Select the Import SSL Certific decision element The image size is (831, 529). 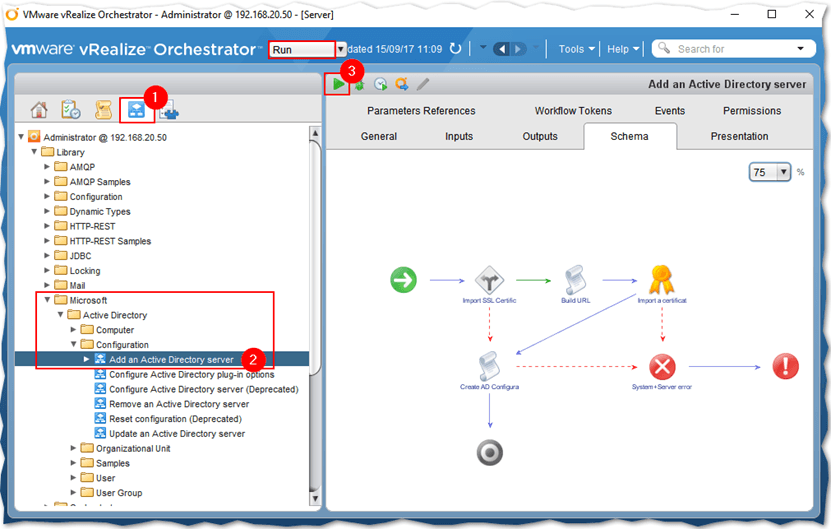coord(489,280)
